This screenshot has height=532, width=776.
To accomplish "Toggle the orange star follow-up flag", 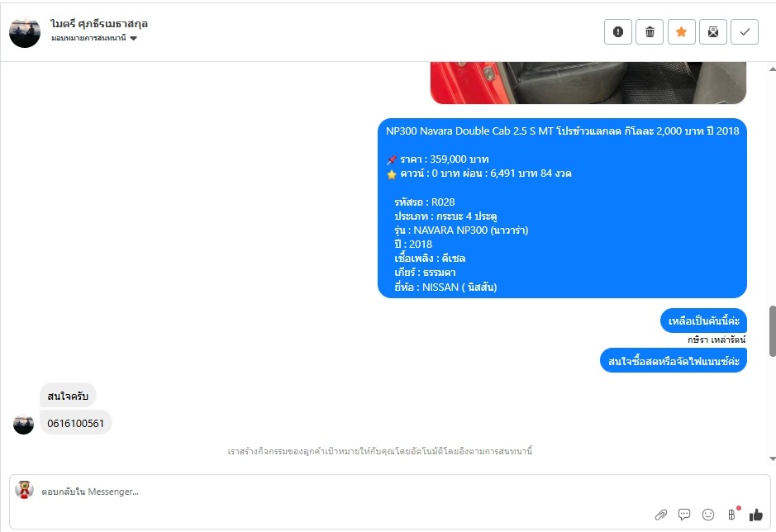I will click(682, 32).
